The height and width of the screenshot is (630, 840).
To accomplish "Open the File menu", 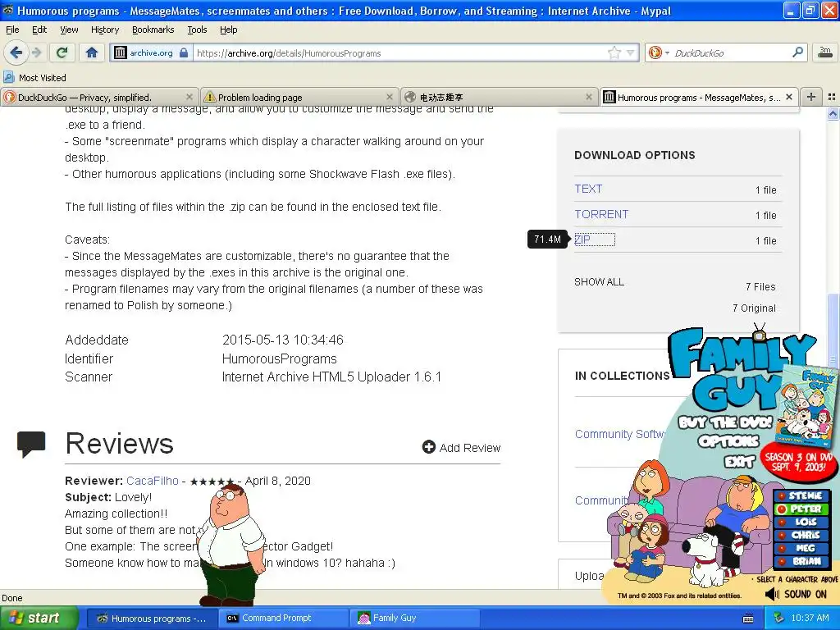I will point(12,30).
